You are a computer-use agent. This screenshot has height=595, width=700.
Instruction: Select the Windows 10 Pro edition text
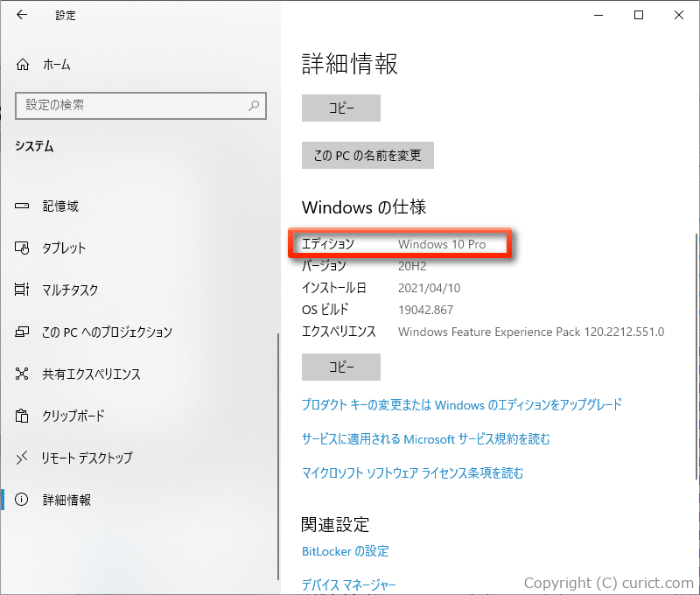coord(442,244)
